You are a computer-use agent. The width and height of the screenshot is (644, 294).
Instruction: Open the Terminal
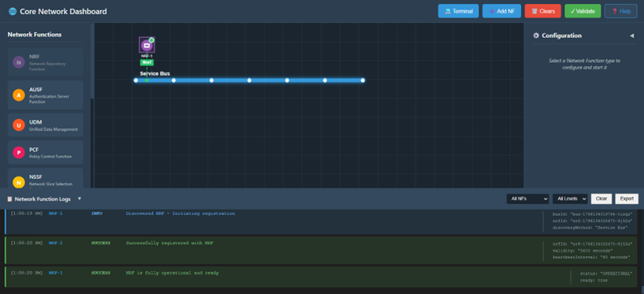(458, 11)
